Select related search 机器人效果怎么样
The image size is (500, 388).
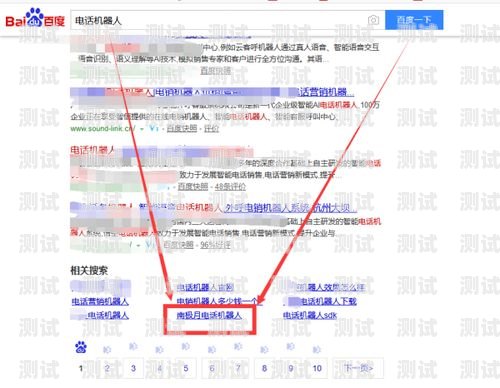pyautogui.click(x=330, y=287)
